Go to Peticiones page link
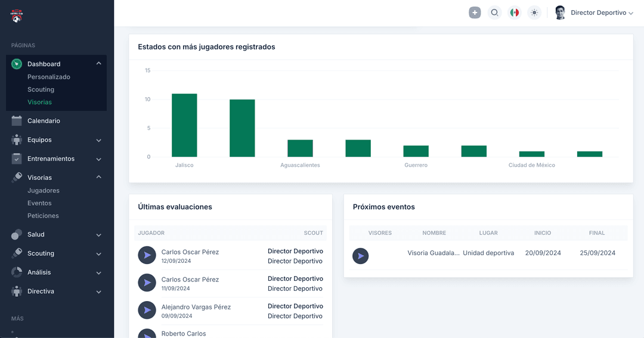 pos(43,216)
